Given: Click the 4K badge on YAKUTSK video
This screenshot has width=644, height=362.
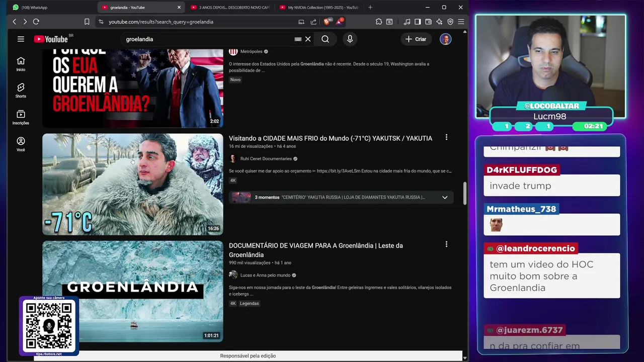Looking at the screenshot, I should pos(233,180).
